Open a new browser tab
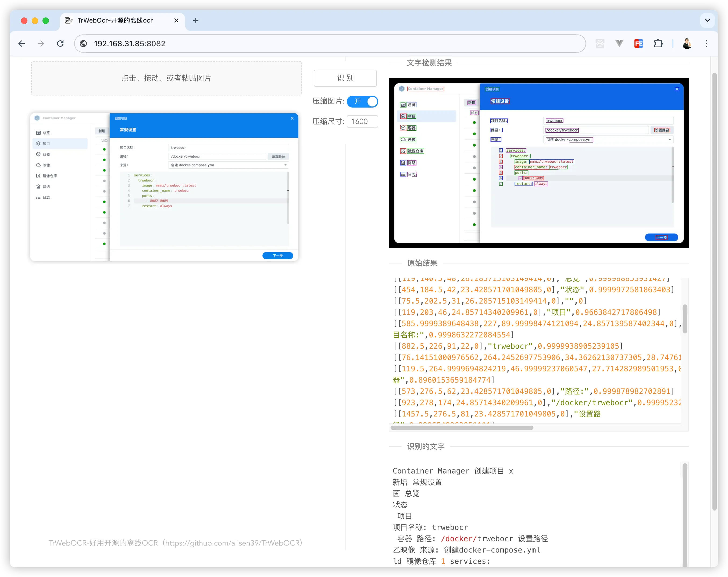Viewport: 728px width, 577px height. pyautogui.click(x=195, y=21)
